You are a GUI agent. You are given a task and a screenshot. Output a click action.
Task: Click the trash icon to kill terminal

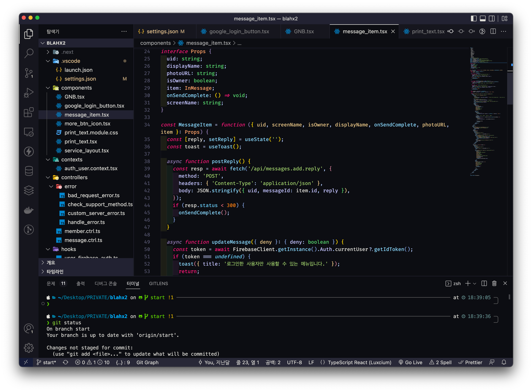tap(494, 283)
